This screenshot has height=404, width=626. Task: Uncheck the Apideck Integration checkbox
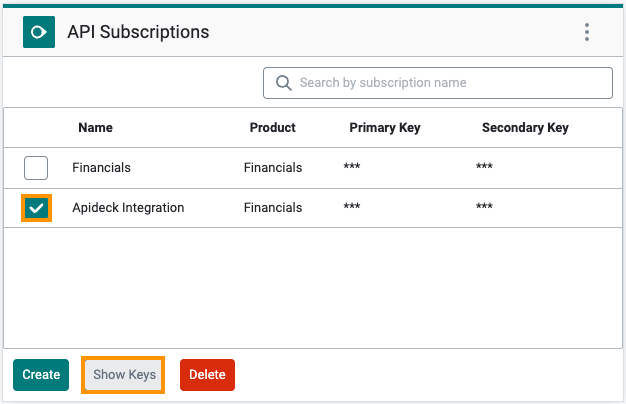[x=36, y=208]
